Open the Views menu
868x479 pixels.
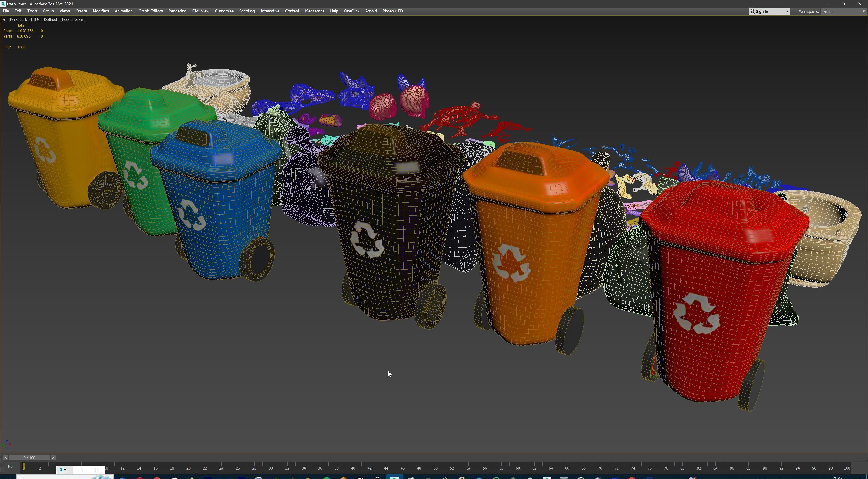pos(64,11)
